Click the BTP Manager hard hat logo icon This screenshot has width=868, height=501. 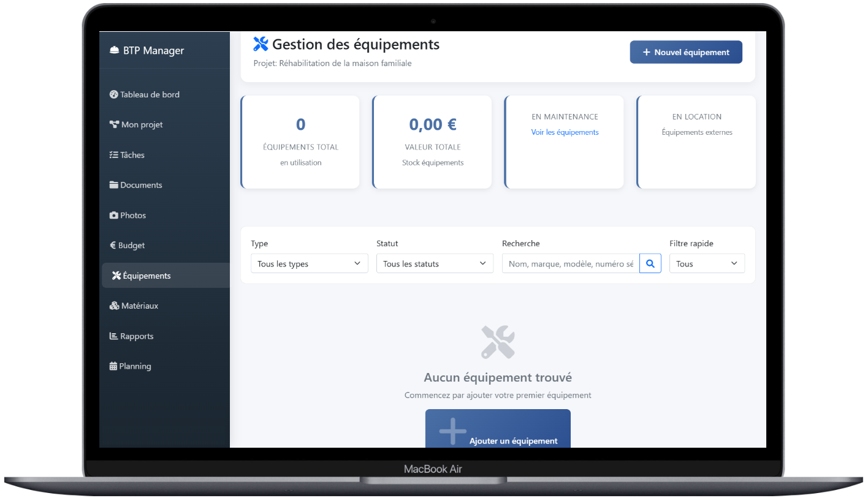114,51
